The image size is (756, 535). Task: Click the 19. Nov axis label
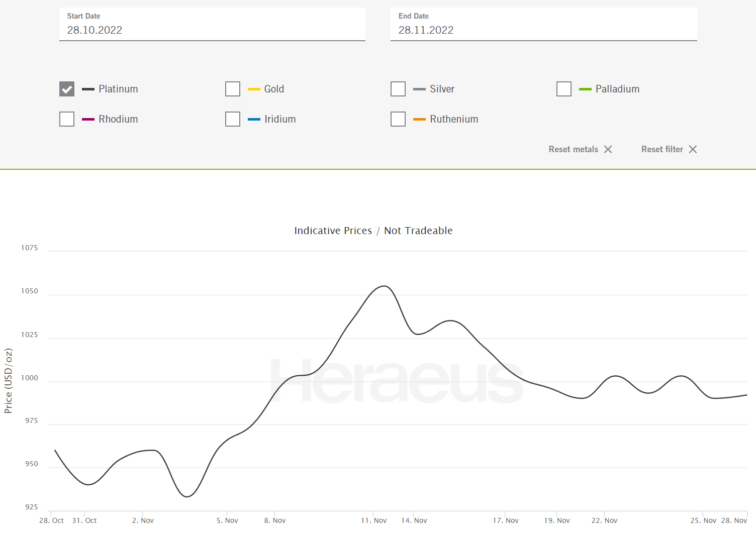tap(557, 520)
